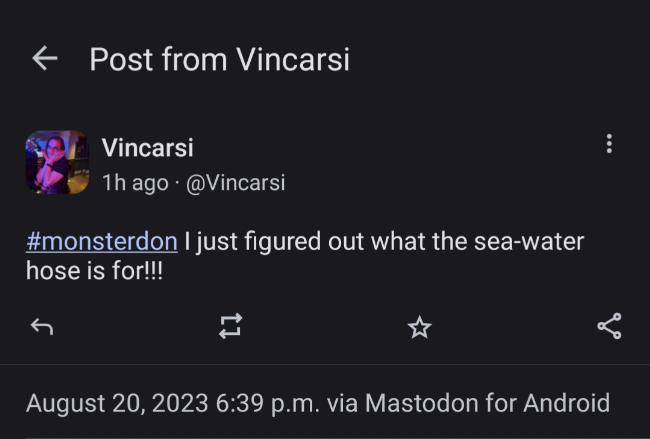Open the #monsterdon hashtag link
This screenshot has width=650, height=439.
[x=102, y=241]
